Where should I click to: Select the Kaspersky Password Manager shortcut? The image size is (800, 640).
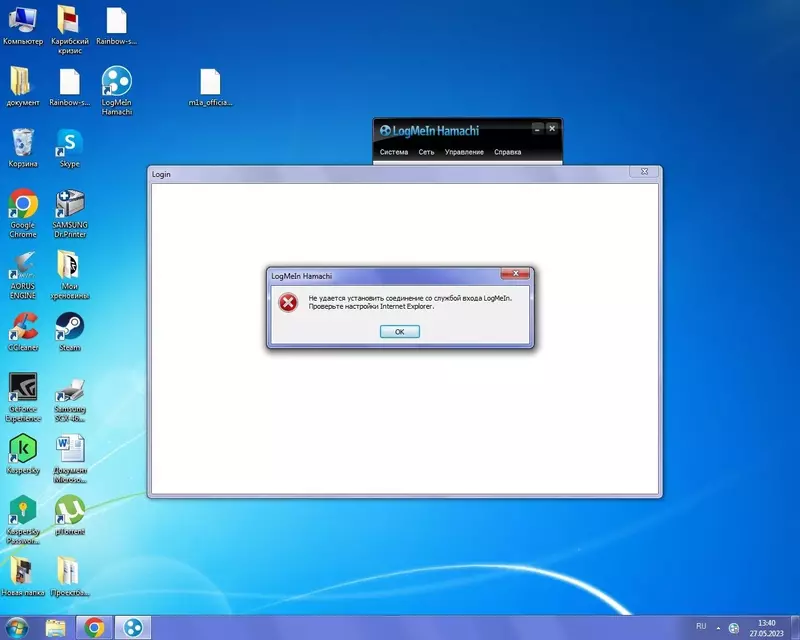point(23,520)
